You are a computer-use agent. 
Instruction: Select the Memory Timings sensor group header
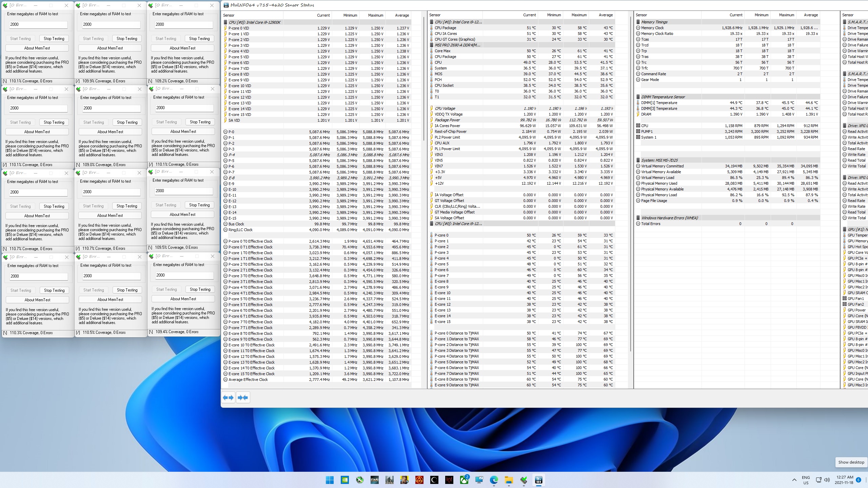[x=654, y=22]
